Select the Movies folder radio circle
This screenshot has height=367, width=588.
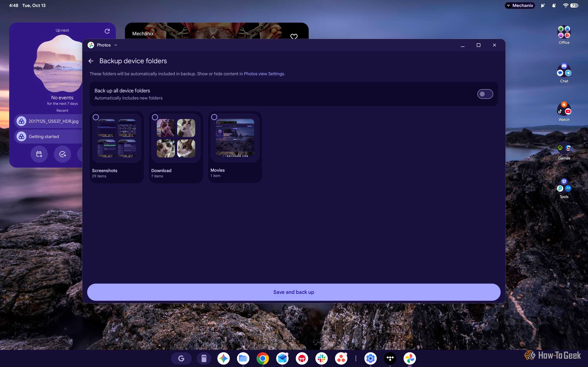tap(214, 117)
